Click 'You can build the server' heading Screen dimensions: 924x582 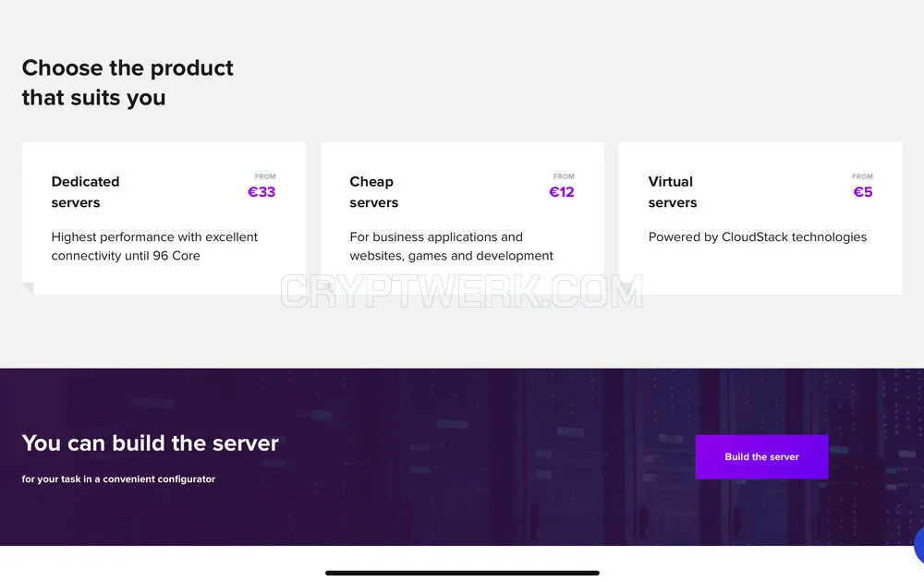tap(151, 443)
